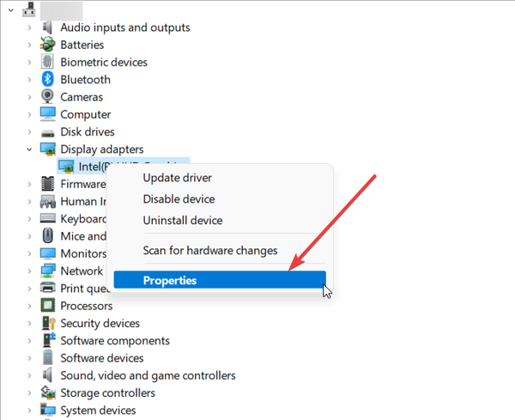The height and width of the screenshot is (420, 515).
Task: Open Properties from the context menu
Action: click(x=170, y=281)
